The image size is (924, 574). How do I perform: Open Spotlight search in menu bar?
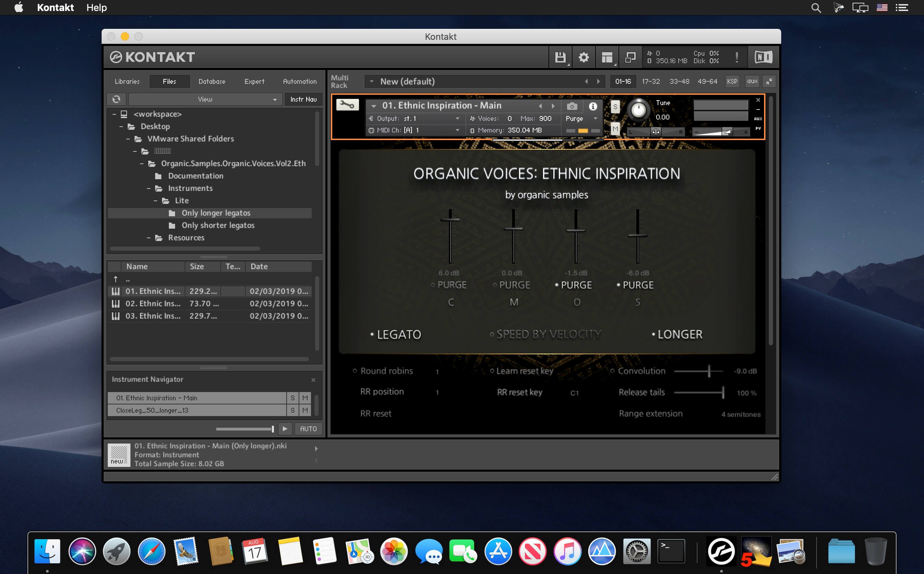coord(816,8)
